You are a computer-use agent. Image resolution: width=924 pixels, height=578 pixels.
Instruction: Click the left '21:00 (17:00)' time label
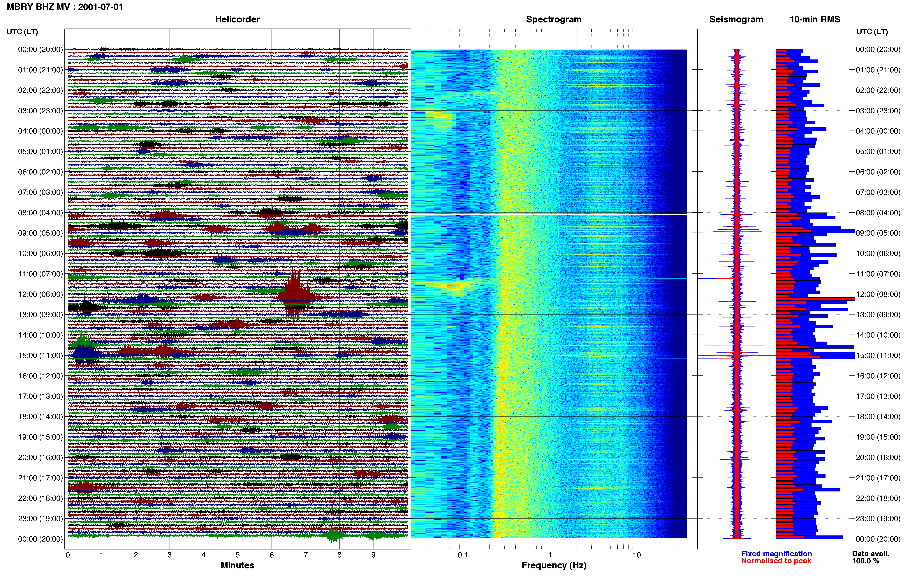pos(41,478)
